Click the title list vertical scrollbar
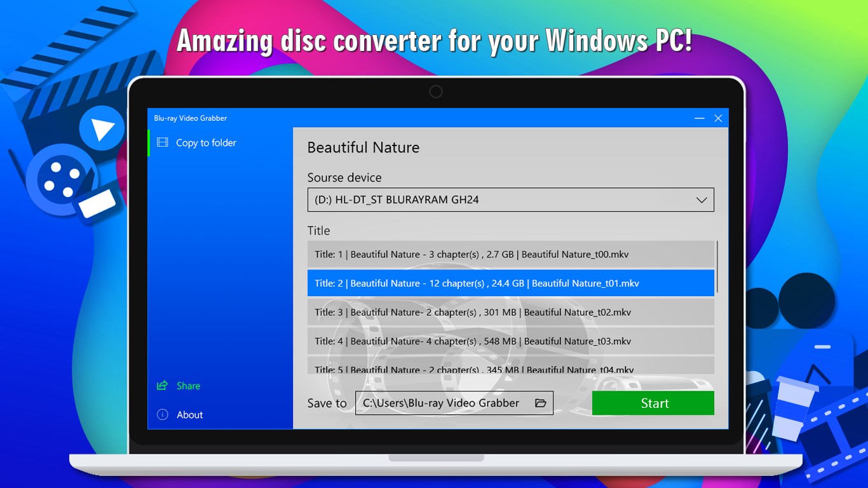Image resolution: width=868 pixels, height=488 pixels. point(717,267)
